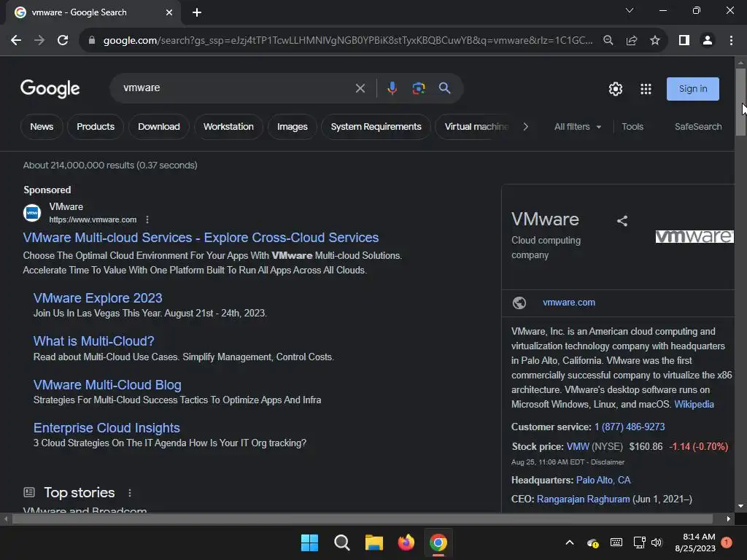Visit vmware.com from knowledge panel

569,303
